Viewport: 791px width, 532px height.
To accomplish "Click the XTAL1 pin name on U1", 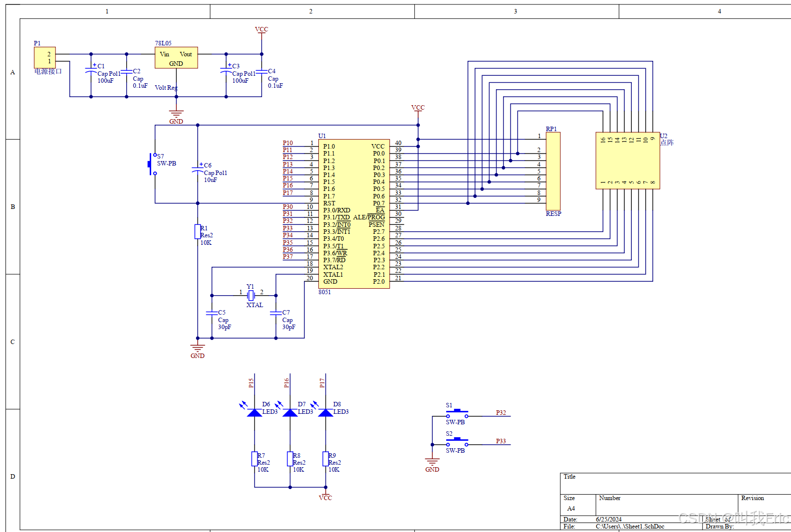I will pyautogui.click(x=333, y=275).
